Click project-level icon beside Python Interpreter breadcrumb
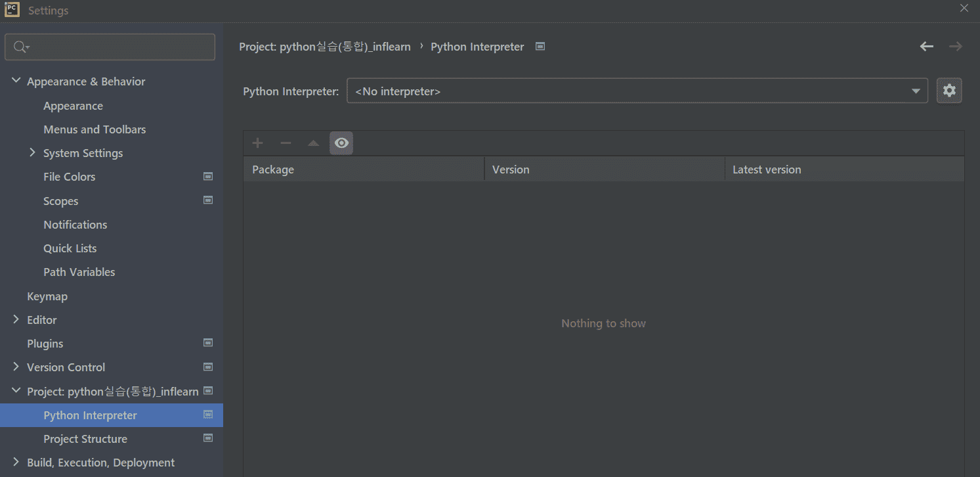Image resolution: width=980 pixels, height=477 pixels. [x=540, y=47]
